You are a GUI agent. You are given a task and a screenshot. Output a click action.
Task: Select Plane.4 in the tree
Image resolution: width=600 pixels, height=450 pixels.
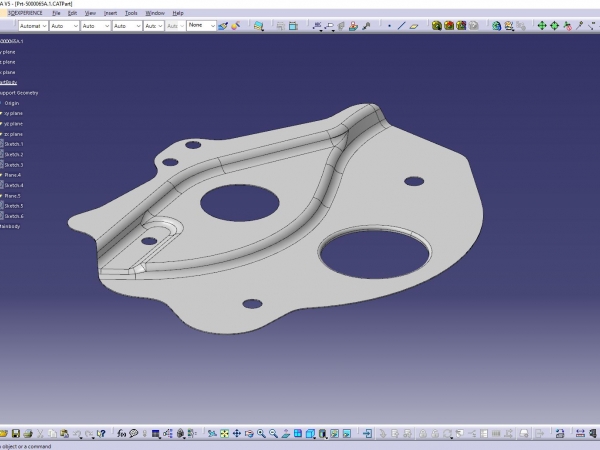[13, 175]
